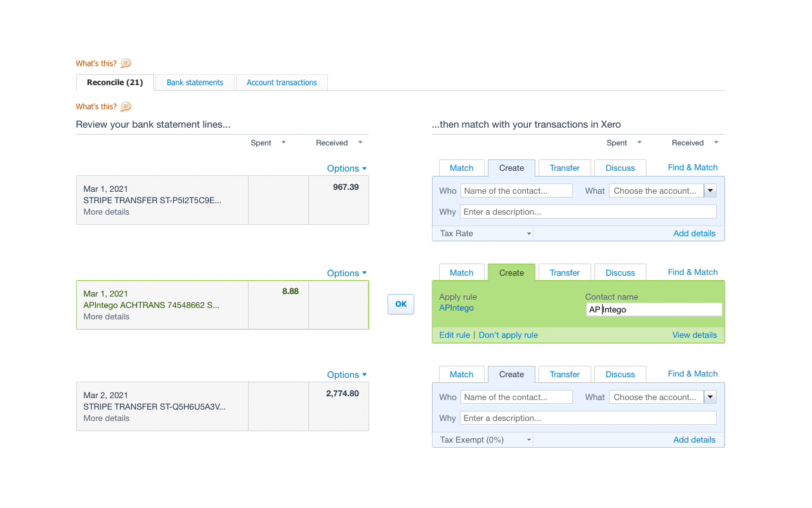
Task: Open the Tax Exempt (0%) dropdown
Action: [x=485, y=440]
